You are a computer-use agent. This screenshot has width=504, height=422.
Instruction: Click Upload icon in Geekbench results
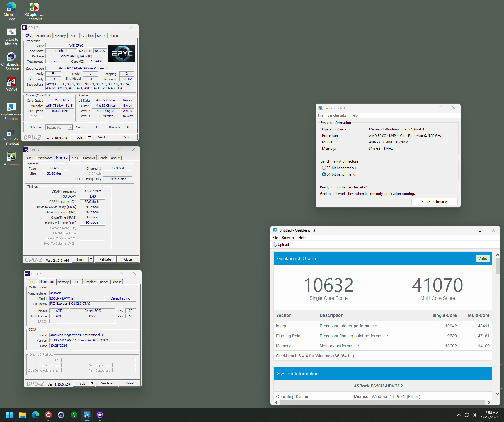coord(275,245)
